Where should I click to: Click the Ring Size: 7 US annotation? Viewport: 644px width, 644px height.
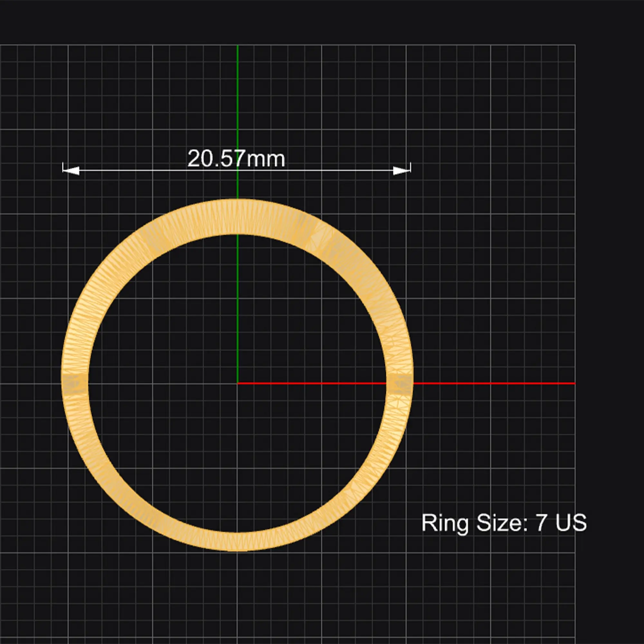(504, 523)
